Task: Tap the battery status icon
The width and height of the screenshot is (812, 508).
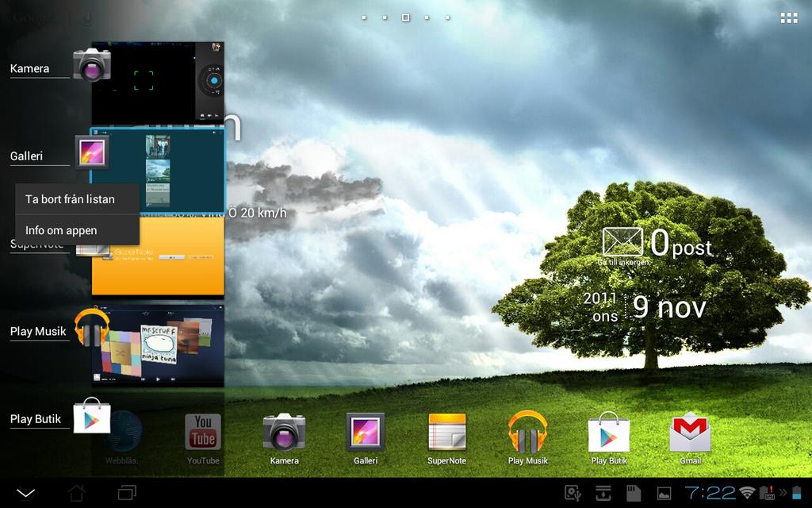Action: pos(796,493)
